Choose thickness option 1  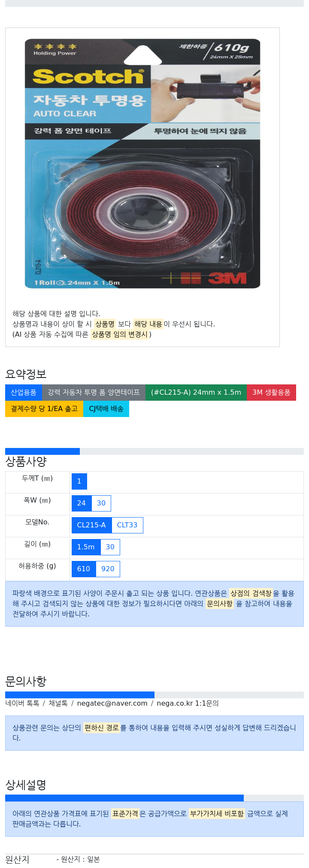pos(79,481)
